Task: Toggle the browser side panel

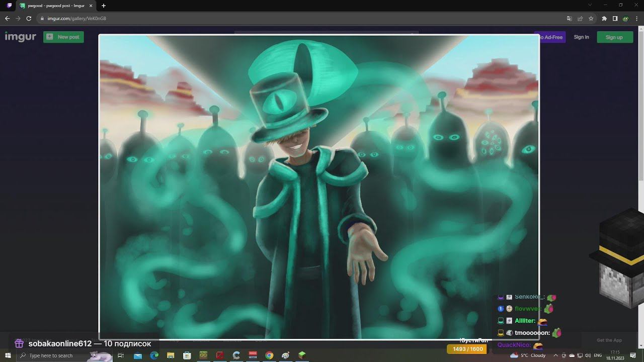Action: click(615, 19)
